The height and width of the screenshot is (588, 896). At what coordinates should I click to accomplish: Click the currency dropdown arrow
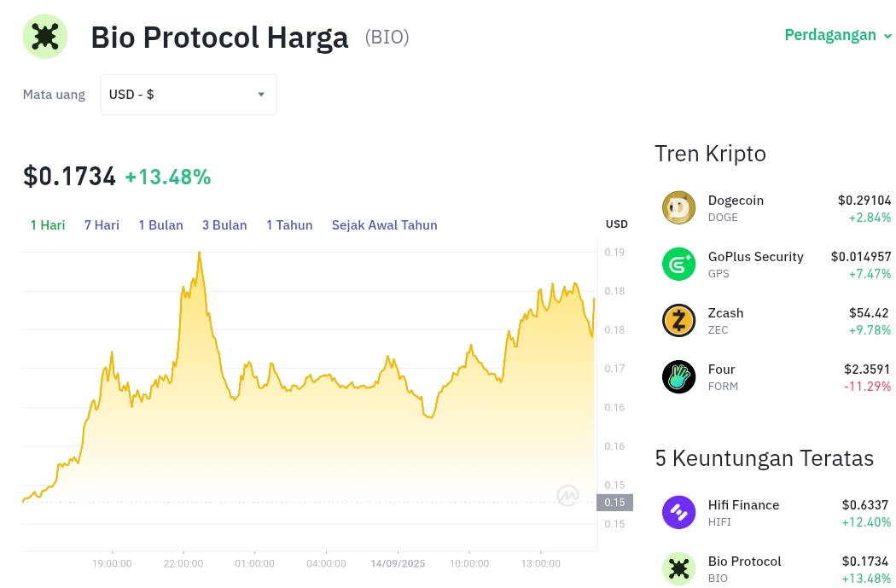pyautogui.click(x=261, y=94)
